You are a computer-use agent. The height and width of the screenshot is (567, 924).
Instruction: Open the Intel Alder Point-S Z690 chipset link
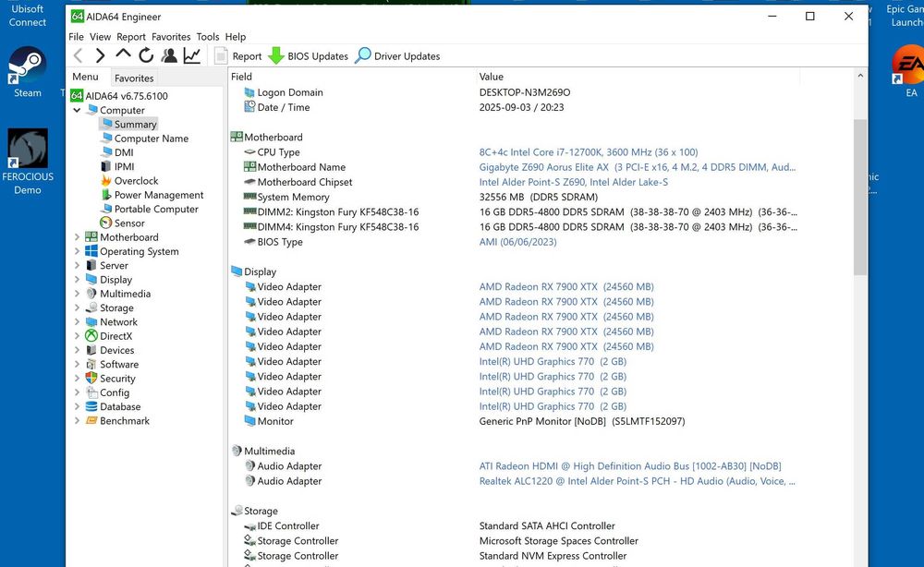pos(574,182)
